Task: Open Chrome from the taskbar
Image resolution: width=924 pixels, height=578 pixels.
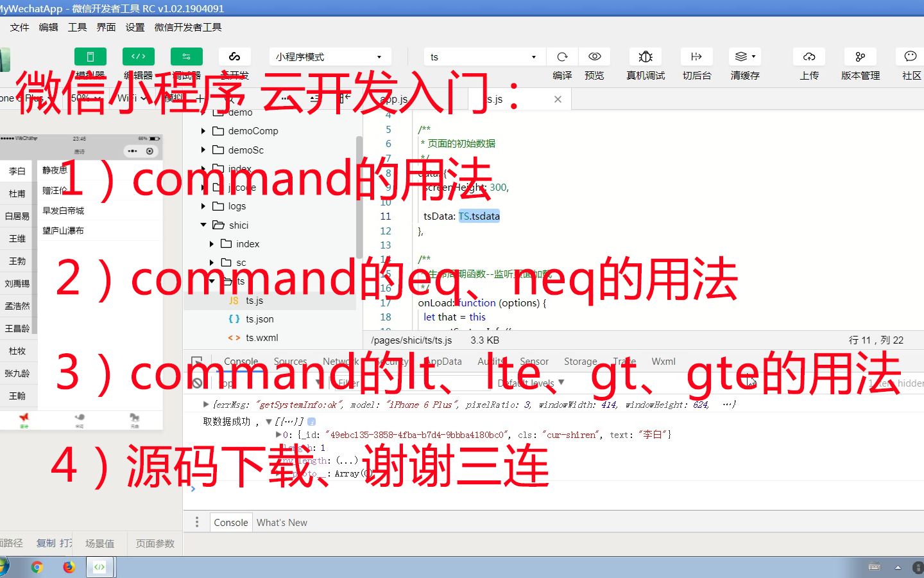Action: pyautogui.click(x=37, y=567)
